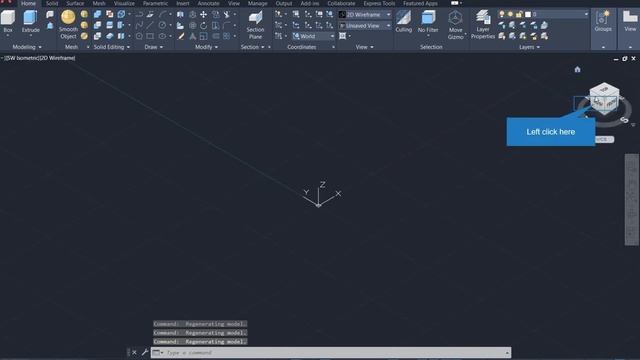This screenshot has width=640, height=360.
Task: Click the ViewCube TOP face
Action: point(604,89)
